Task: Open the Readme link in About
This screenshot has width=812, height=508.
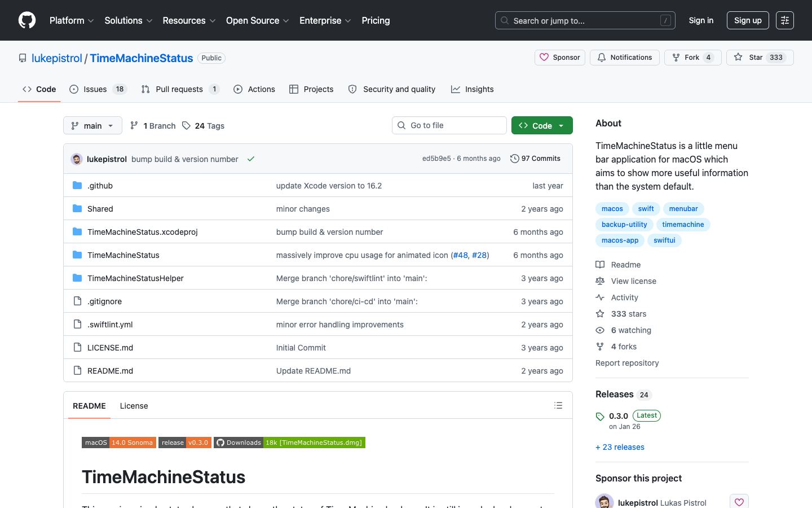Action: coord(618,265)
